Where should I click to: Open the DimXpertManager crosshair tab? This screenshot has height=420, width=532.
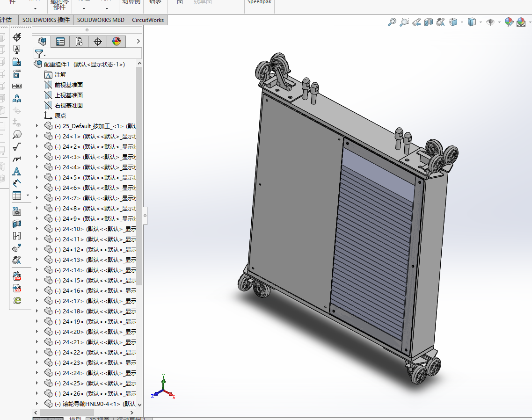tap(98, 42)
